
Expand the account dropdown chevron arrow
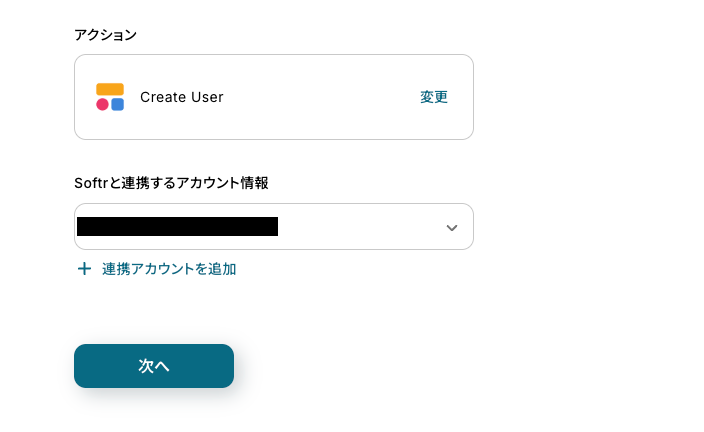tap(452, 228)
